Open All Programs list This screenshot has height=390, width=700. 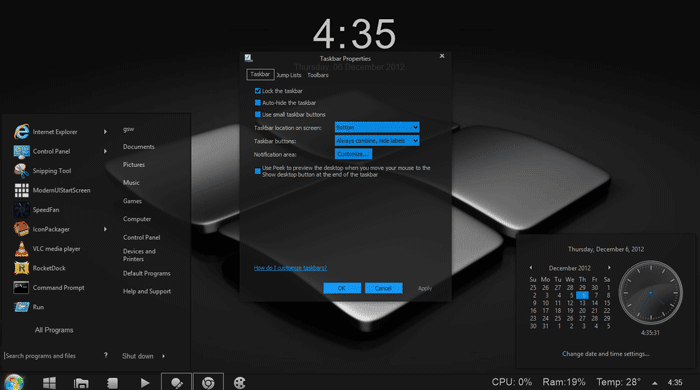(x=54, y=330)
